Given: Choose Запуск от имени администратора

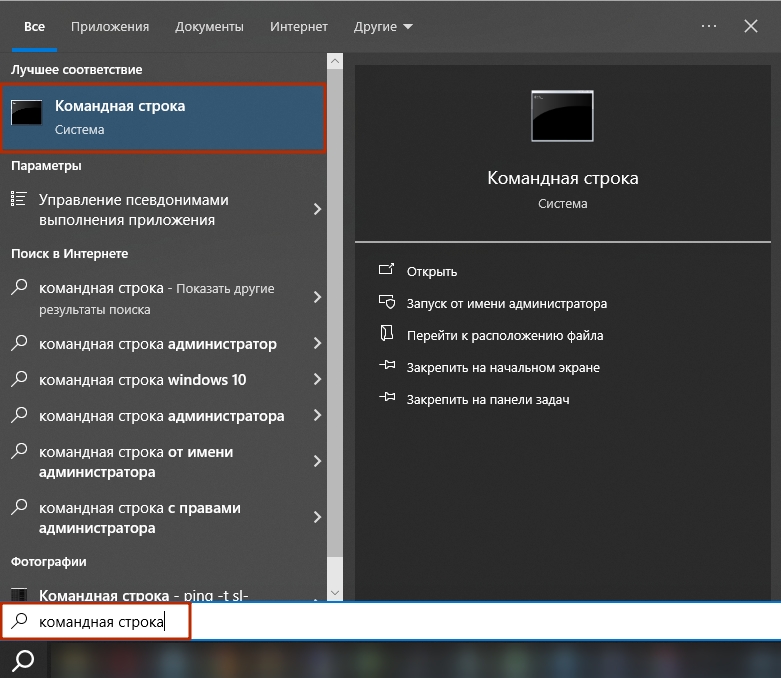Looking at the screenshot, I should 506,303.
